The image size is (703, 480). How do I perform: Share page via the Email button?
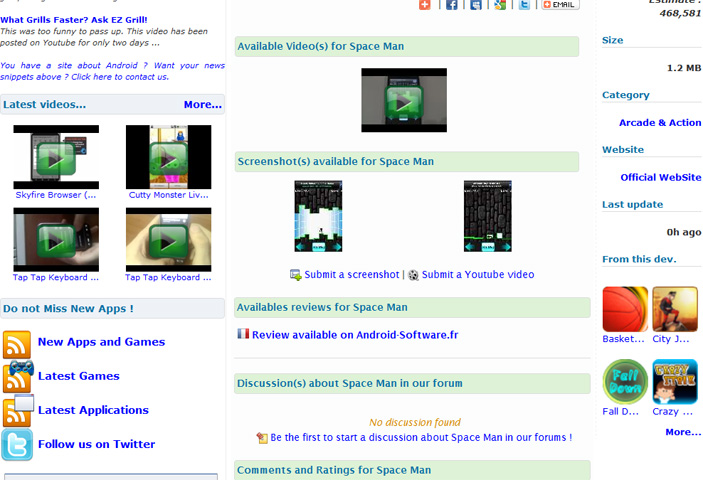tap(560, 5)
